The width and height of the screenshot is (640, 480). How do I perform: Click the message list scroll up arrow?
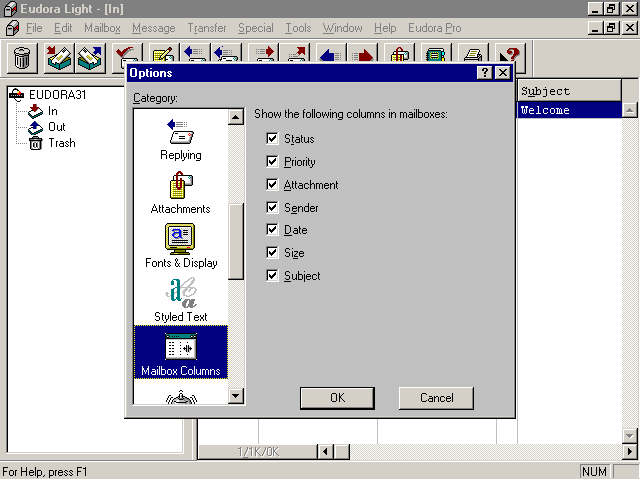(x=630, y=110)
